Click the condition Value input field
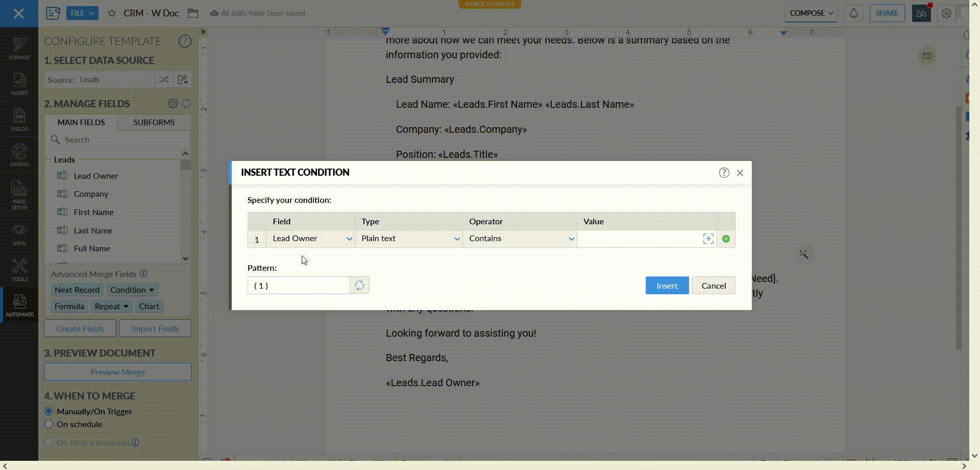 pos(639,239)
